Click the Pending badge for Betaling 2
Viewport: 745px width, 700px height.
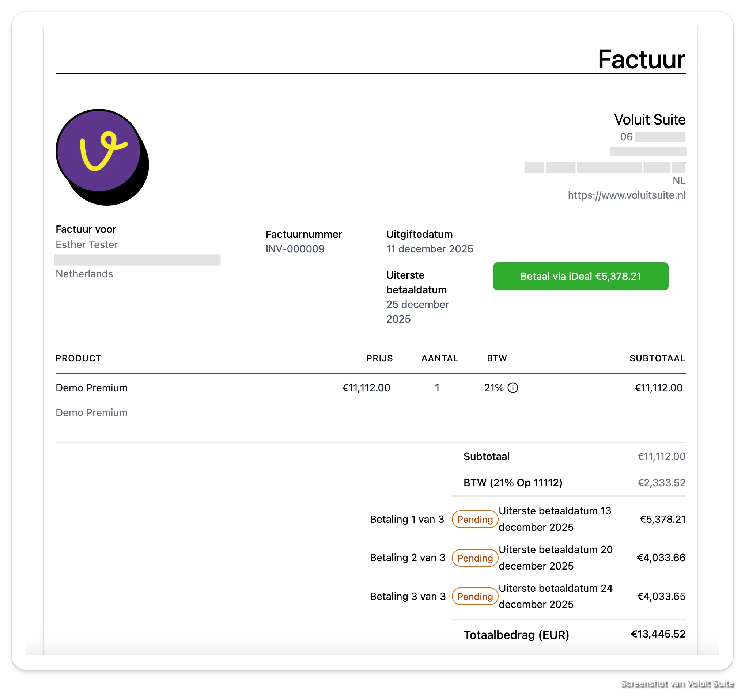[474, 558]
